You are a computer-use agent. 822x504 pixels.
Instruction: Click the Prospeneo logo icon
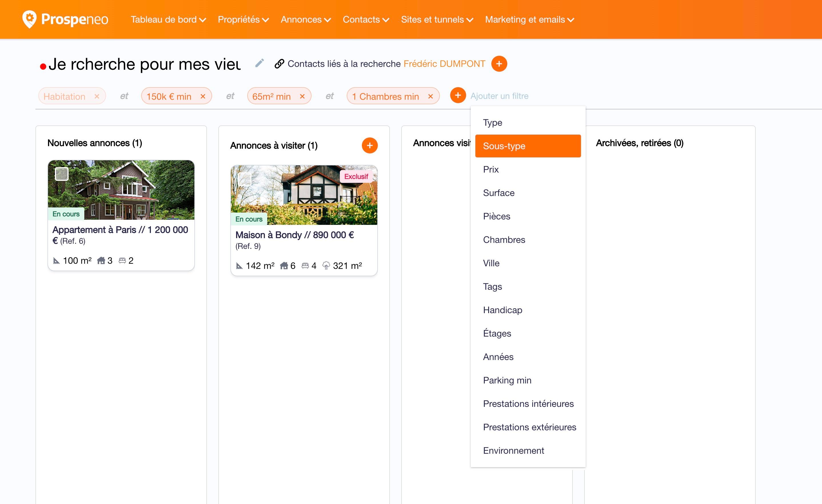29,19
